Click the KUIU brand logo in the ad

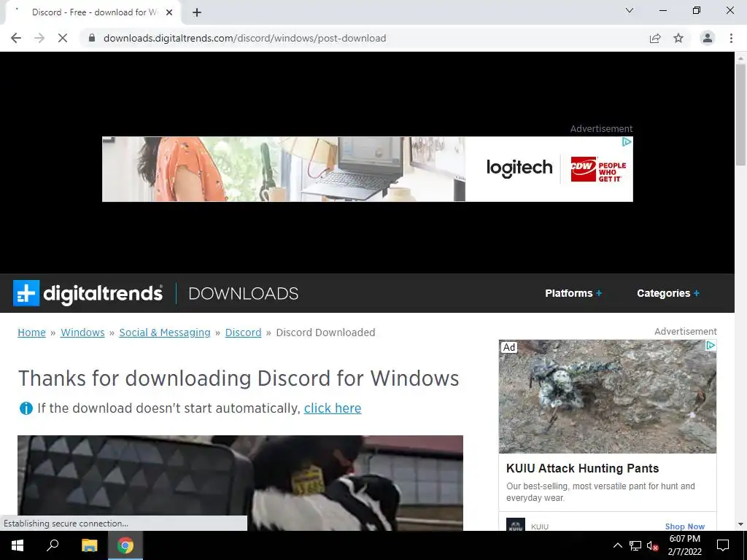tap(516, 525)
